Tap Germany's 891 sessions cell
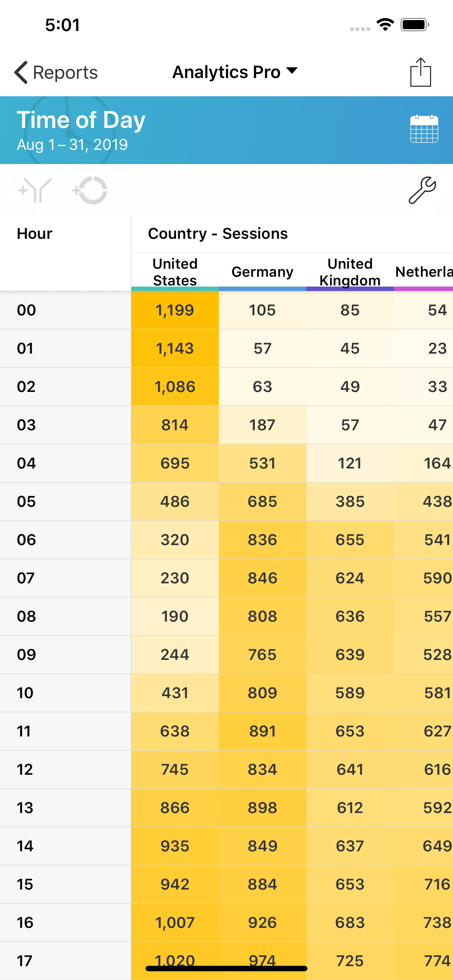Viewport: 453px width, 980px height. click(x=262, y=731)
